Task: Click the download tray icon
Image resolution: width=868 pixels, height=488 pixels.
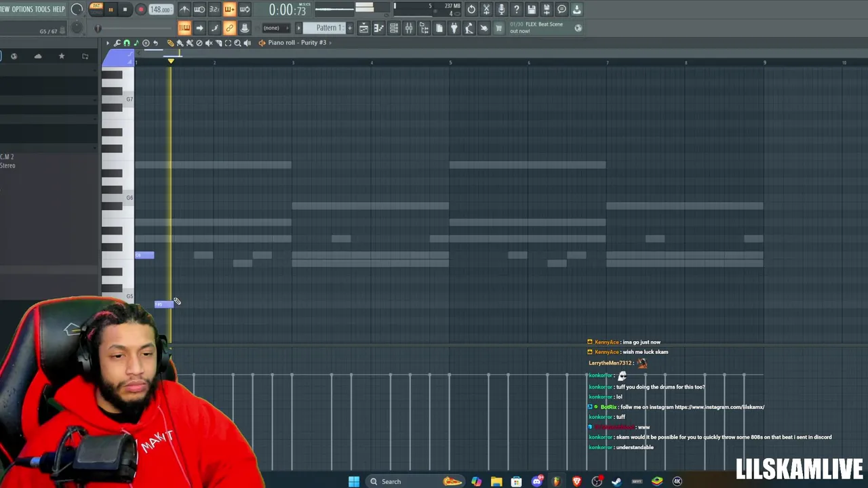Action: (576, 9)
